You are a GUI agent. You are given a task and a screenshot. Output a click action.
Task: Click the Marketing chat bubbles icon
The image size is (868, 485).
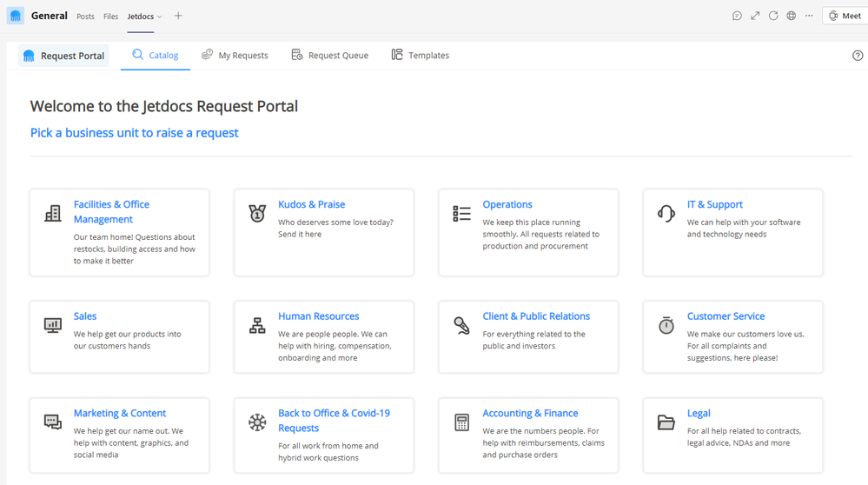(x=53, y=422)
